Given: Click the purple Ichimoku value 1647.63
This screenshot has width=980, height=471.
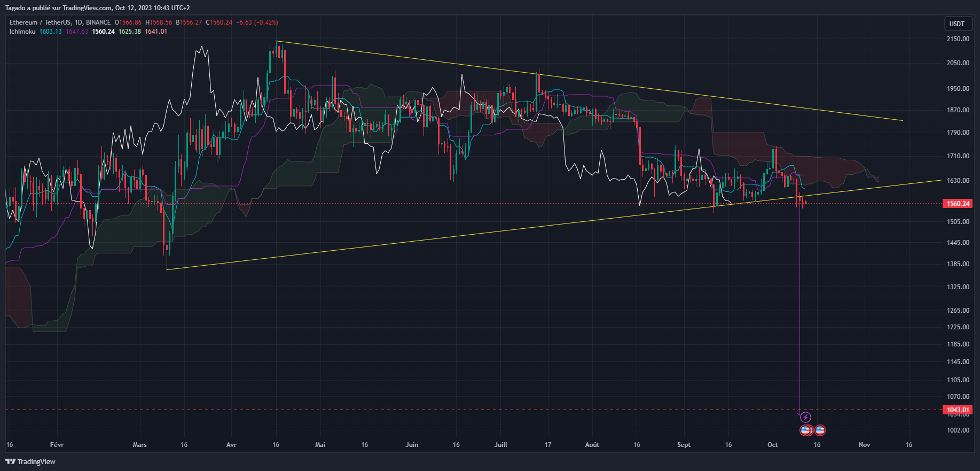Looking at the screenshot, I should pyautogui.click(x=77, y=32).
